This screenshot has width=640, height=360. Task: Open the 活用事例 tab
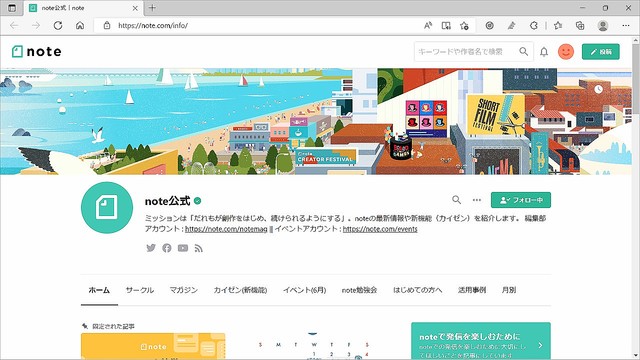click(472, 290)
